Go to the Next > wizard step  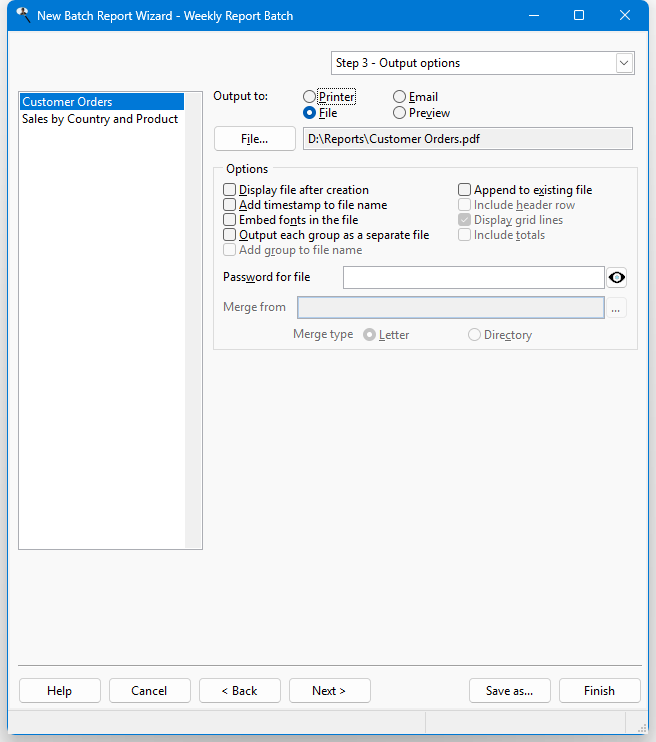(x=329, y=690)
